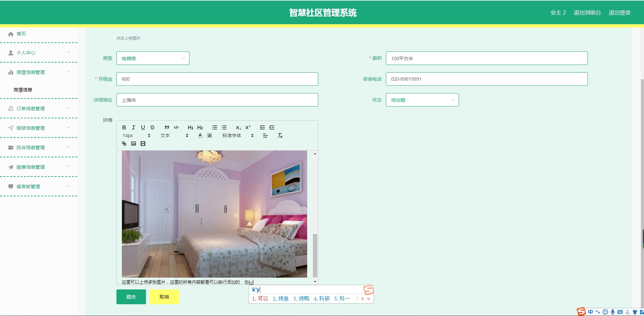Image resolution: width=644 pixels, height=316 pixels.
Task: Open the font color picker
Action: click(x=200, y=135)
